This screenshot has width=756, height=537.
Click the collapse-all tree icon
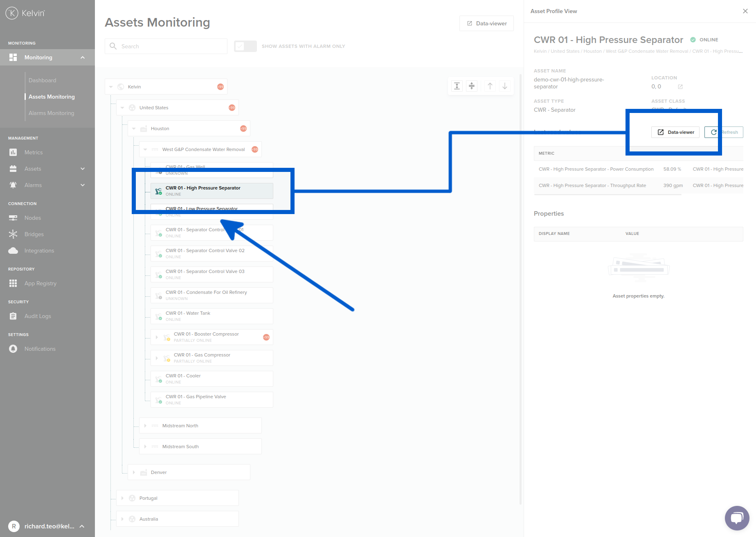[472, 86]
